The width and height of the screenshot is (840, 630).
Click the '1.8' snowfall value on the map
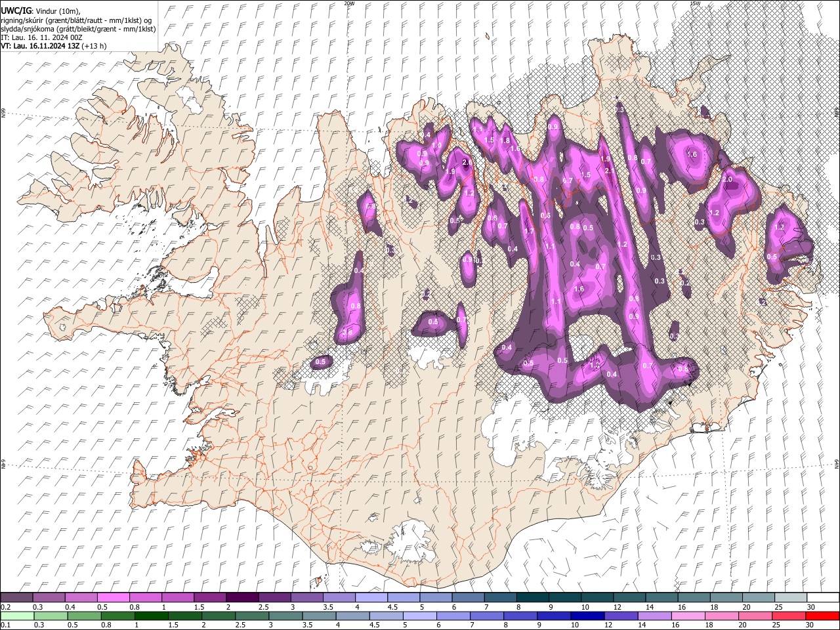click(x=505, y=140)
